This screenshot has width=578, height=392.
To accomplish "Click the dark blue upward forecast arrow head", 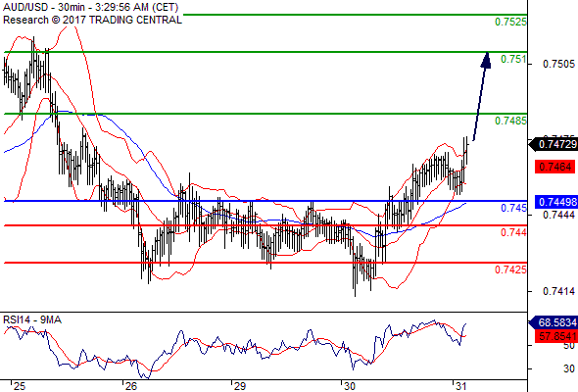I will click(x=486, y=60).
